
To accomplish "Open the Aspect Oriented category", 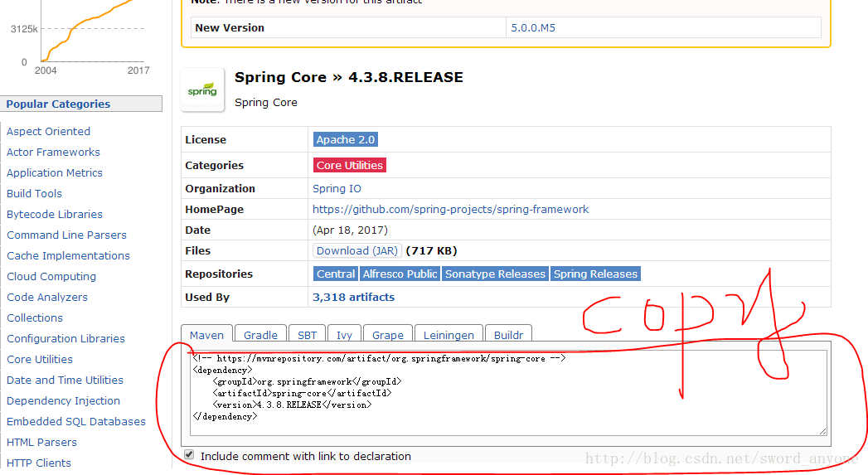I will pos(48,131).
